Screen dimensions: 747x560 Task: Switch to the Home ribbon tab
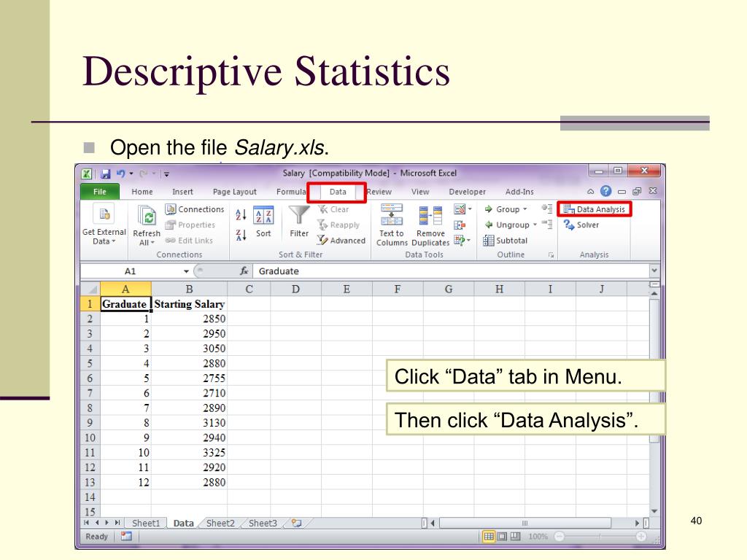(142, 192)
